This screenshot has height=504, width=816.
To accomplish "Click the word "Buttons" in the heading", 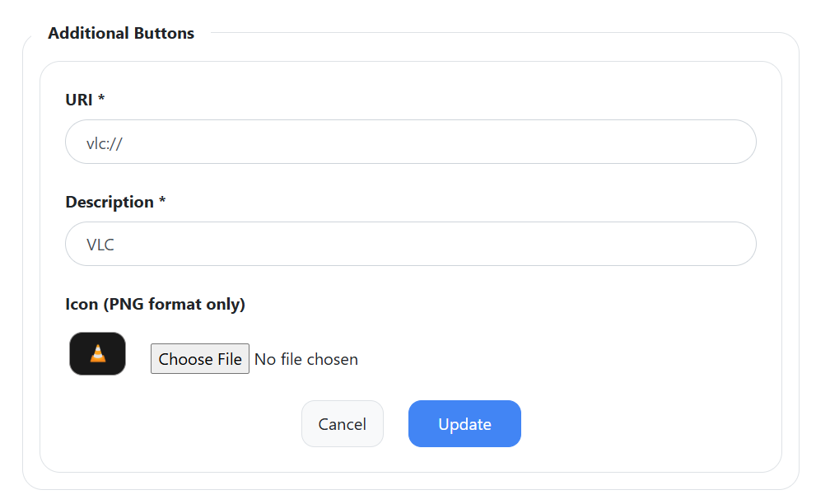I will 164,33.
